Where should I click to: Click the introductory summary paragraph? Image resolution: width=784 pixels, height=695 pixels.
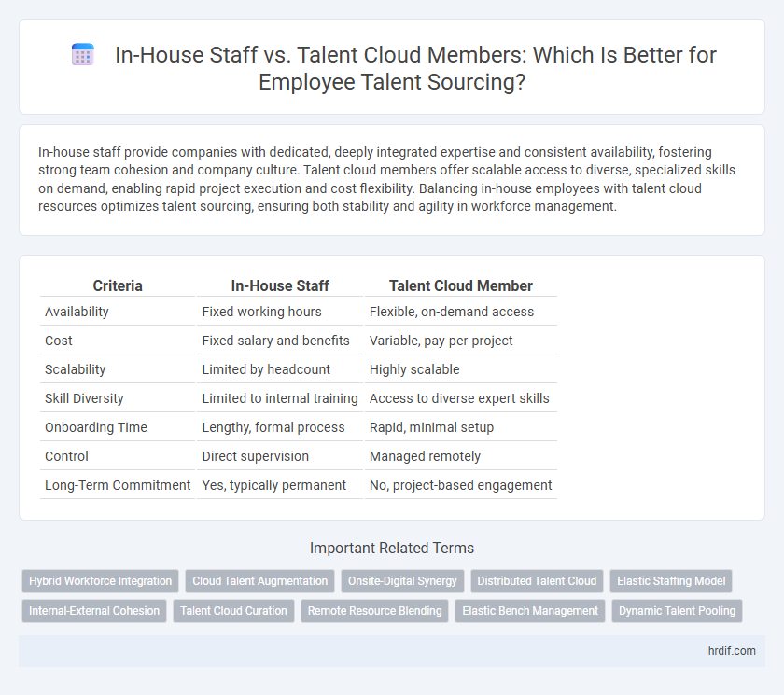point(386,179)
